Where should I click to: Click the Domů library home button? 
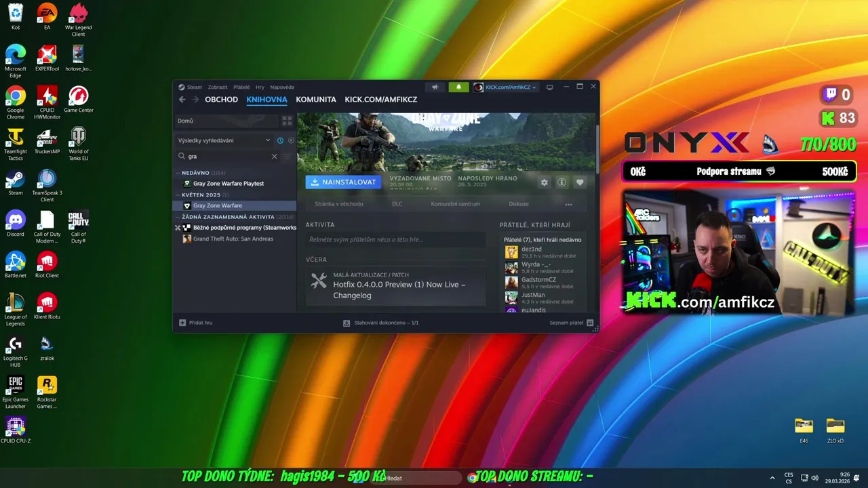tap(227, 121)
